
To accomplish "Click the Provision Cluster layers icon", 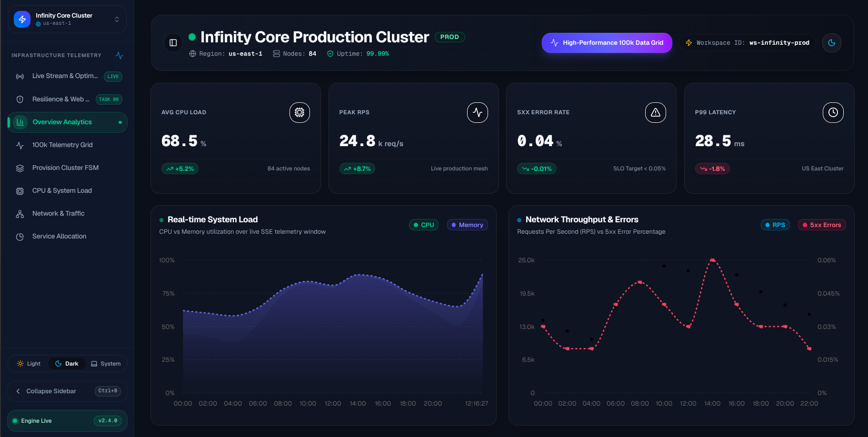I will (20, 168).
